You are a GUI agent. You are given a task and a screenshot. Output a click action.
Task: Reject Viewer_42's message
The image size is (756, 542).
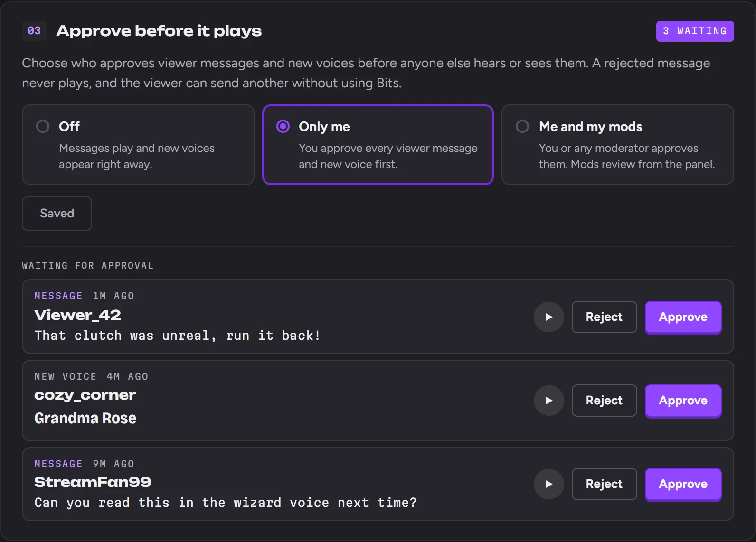604,317
